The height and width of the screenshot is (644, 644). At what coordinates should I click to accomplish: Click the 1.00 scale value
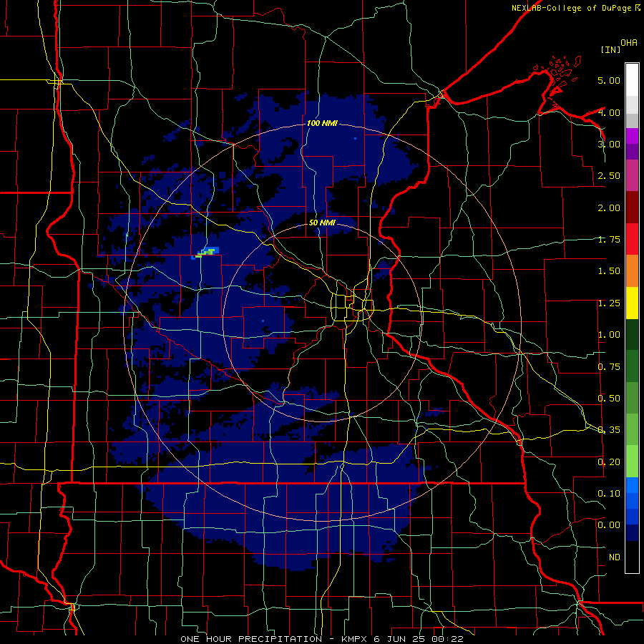click(609, 335)
